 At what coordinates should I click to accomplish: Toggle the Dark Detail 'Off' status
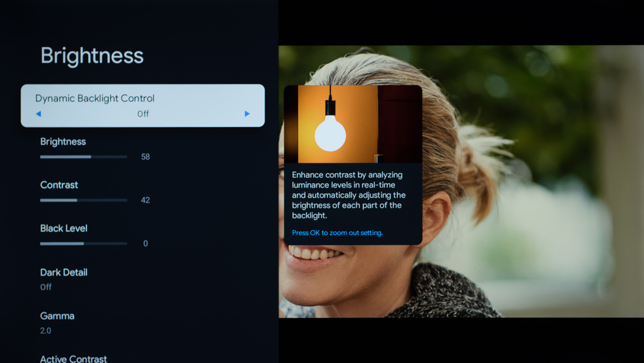[46, 288]
